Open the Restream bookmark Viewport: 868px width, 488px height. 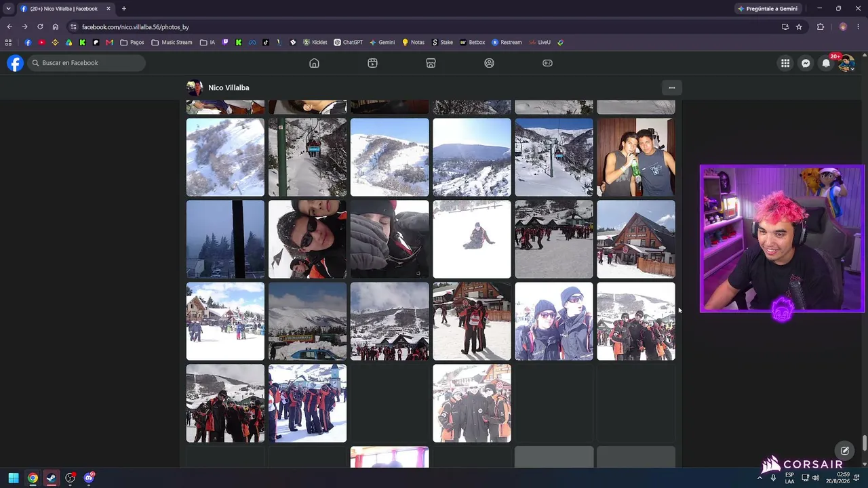(507, 42)
